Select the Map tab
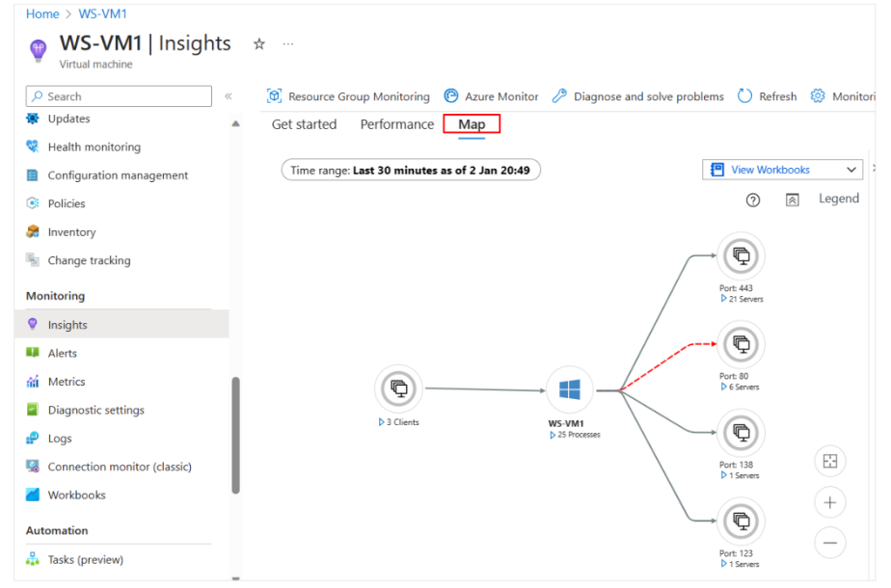Screen dimensions: 891x588 click(472, 123)
